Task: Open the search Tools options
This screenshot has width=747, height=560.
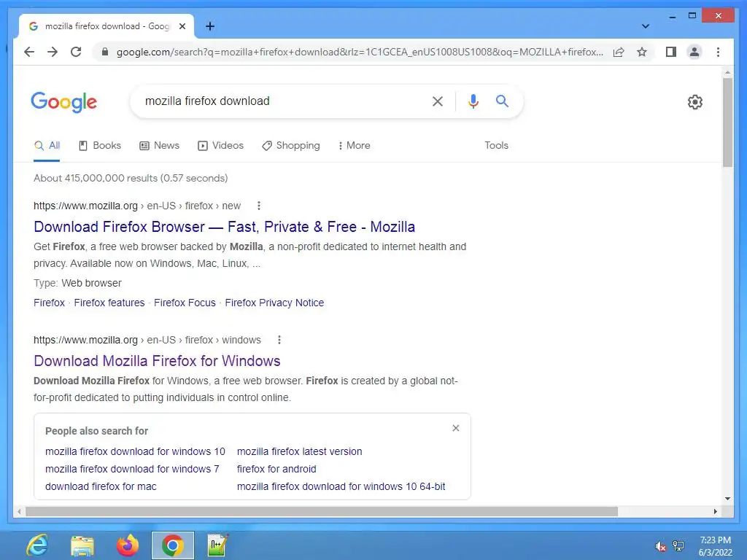Action: click(x=496, y=146)
